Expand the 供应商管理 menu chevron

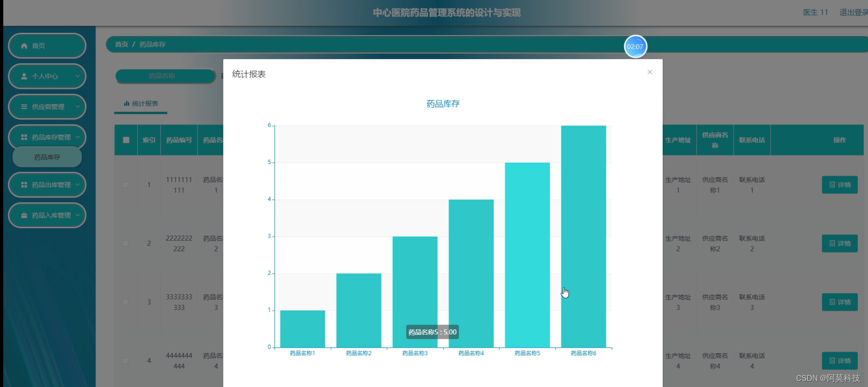click(x=78, y=107)
